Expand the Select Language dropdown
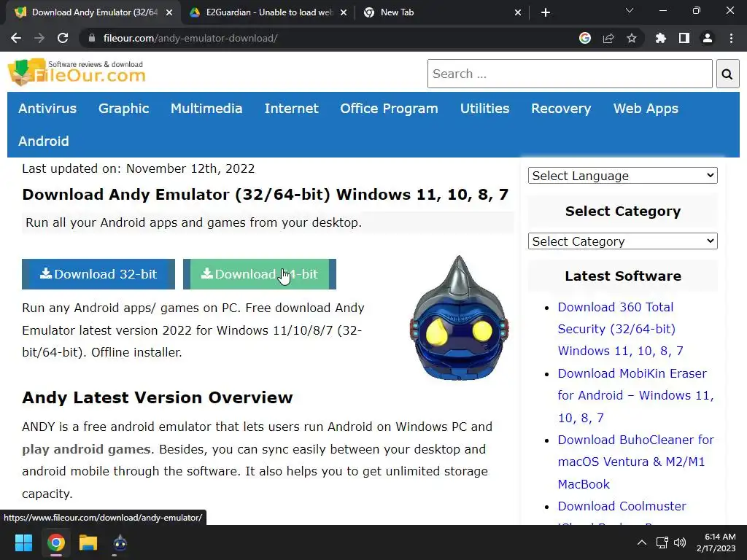This screenshot has width=747, height=560. (623, 176)
